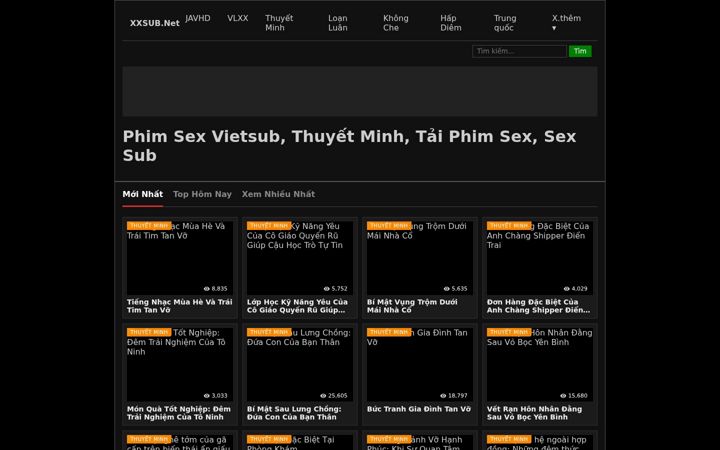Viewport: 720px width, 450px height.
Task: Click the 8.835 view count text
Action: [x=219, y=289]
